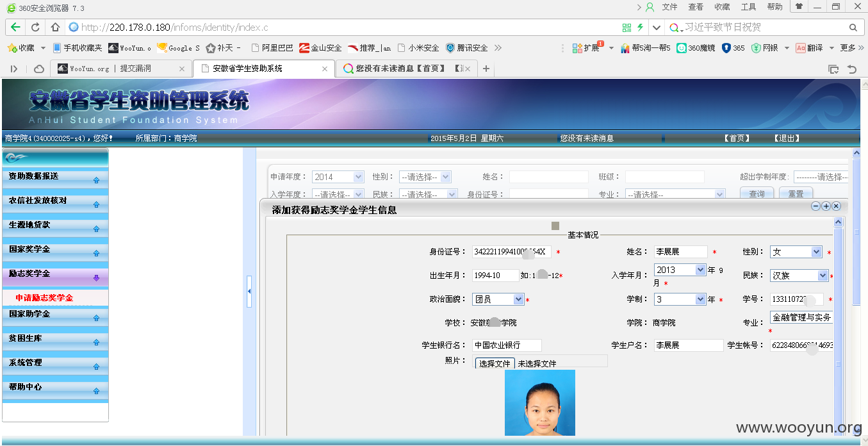The width and height of the screenshot is (868, 446).
Task: Switch to 您没有未读消息 tab
Action: (407, 69)
